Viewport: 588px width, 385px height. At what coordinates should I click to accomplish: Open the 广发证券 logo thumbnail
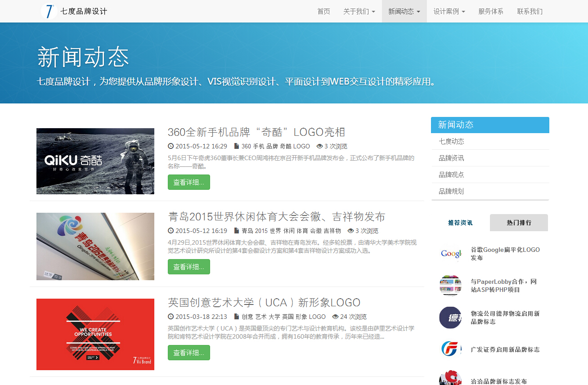pyautogui.click(x=450, y=349)
